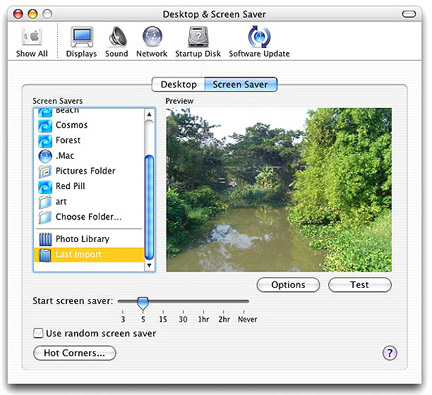Image resolution: width=432 pixels, height=395 pixels.
Task: Select the Pictures Folder entry text
Action: pyautogui.click(x=85, y=171)
